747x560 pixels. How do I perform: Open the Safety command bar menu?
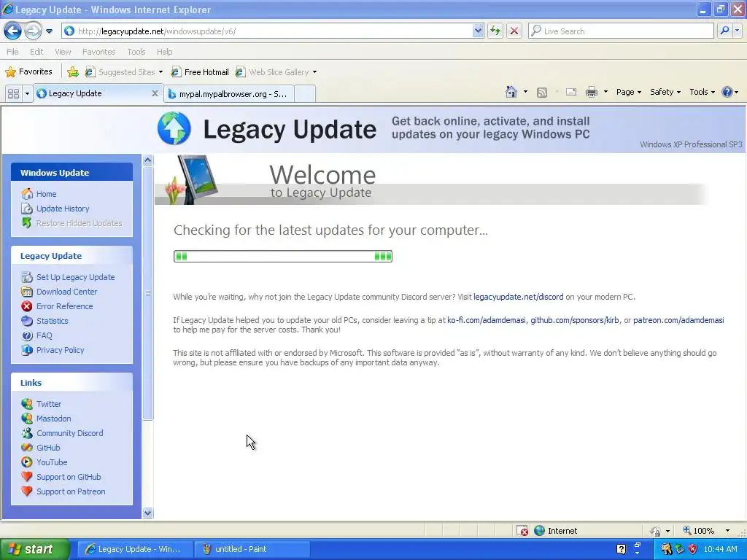tap(665, 92)
